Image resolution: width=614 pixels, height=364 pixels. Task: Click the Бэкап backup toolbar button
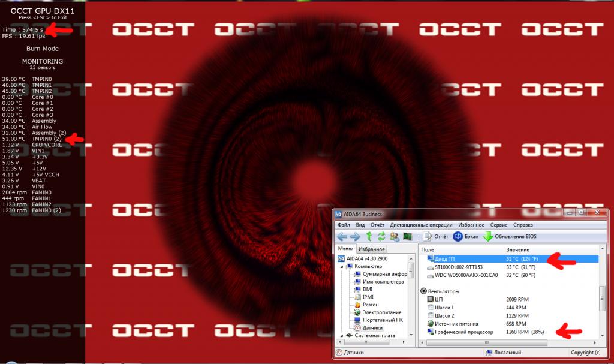[465, 236]
